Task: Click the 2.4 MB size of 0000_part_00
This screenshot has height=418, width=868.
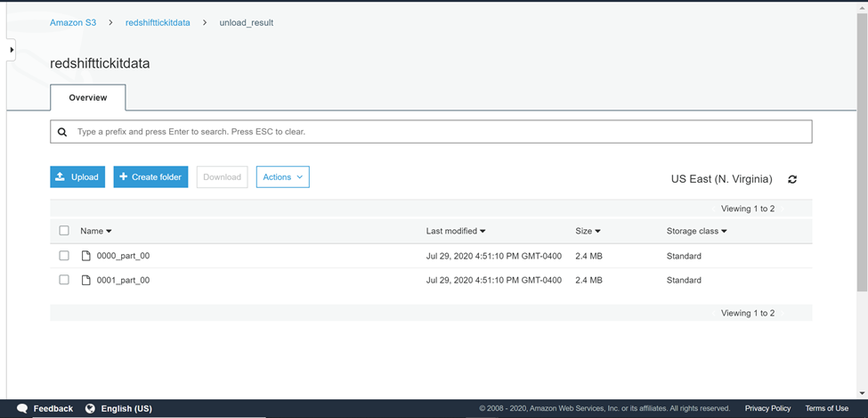Action: [x=588, y=256]
